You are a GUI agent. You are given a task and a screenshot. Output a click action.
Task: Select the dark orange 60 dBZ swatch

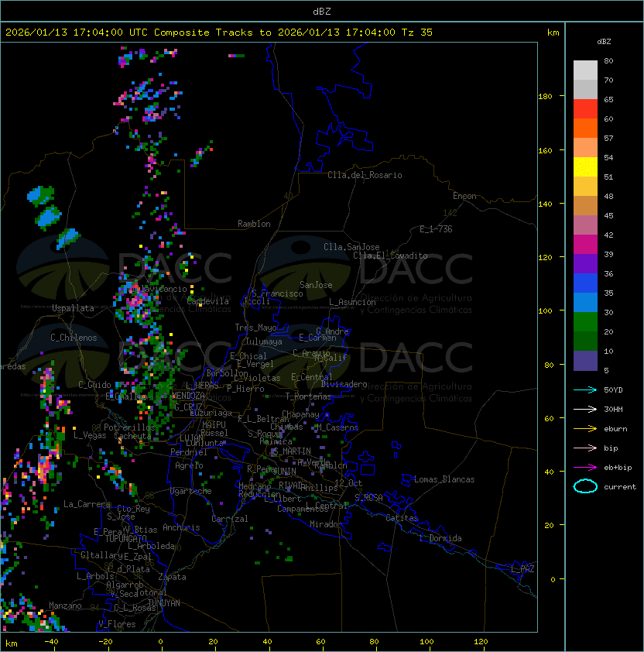click(x=585, y=128)
